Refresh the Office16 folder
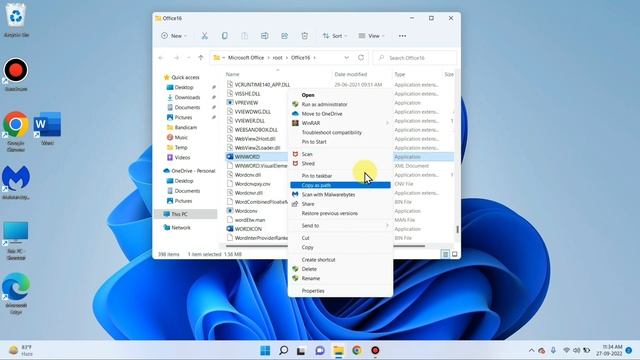Screen dimensions: 640x360 pyautogui.click(x=361, y=58)
